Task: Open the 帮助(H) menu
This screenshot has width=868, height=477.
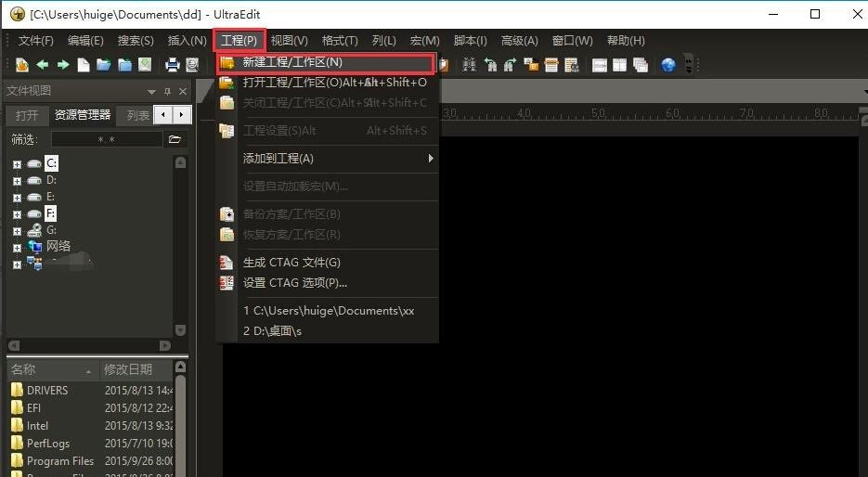Action: tap(626, 41)
